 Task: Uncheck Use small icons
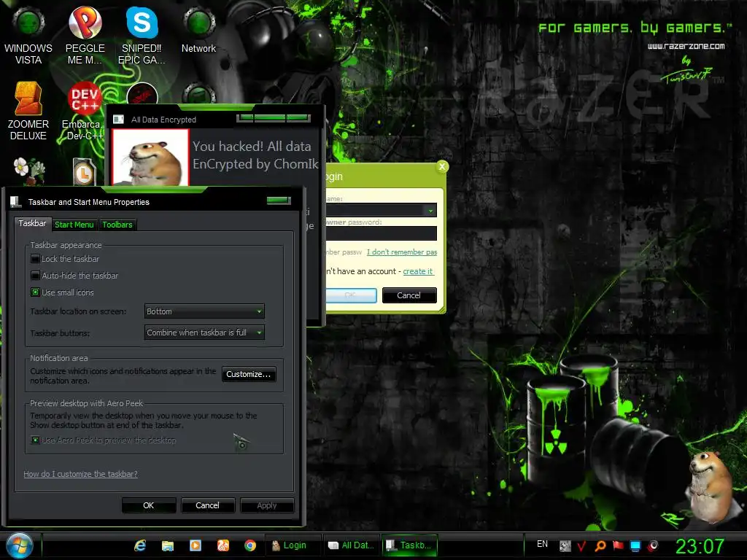(x=35, y=292)
